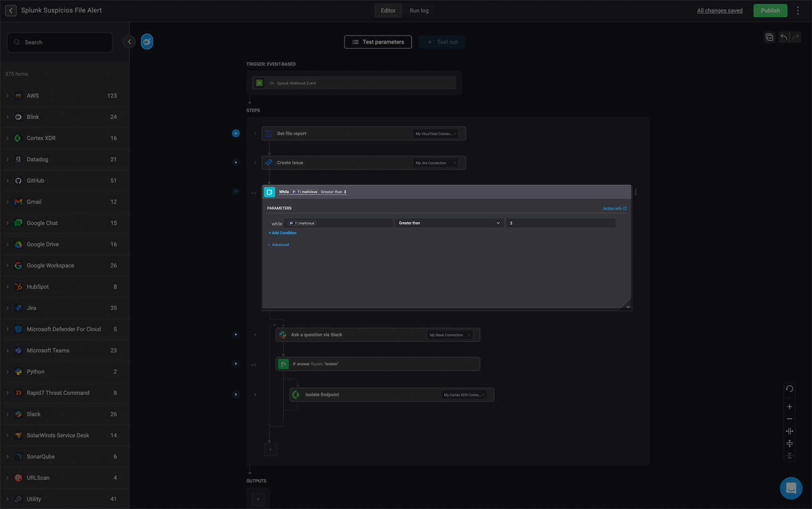Run the Isolate Endpoint step

tap(236, 394)
